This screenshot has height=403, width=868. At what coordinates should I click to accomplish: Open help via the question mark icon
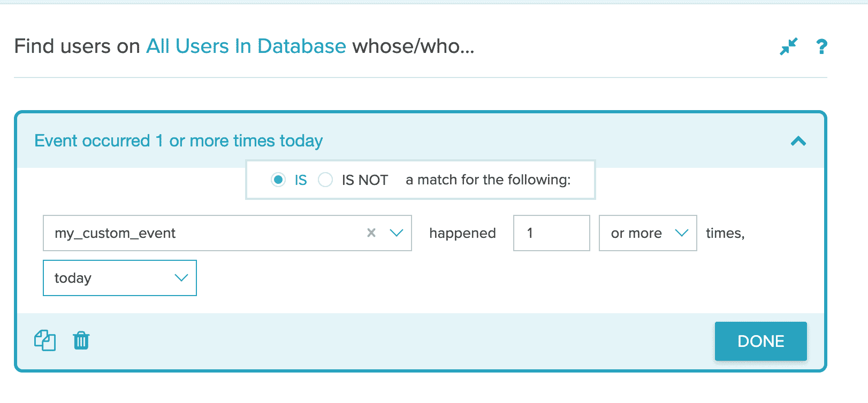point(821,47)
